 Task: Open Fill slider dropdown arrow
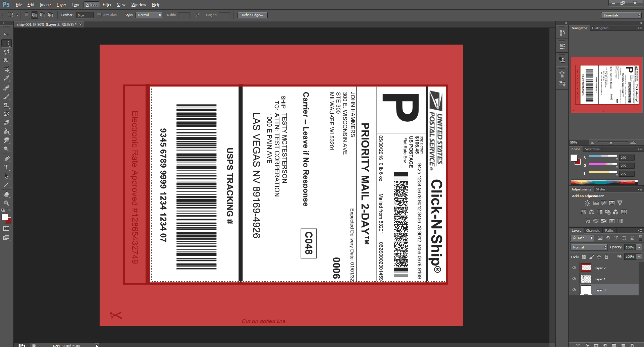click(639, 257)
